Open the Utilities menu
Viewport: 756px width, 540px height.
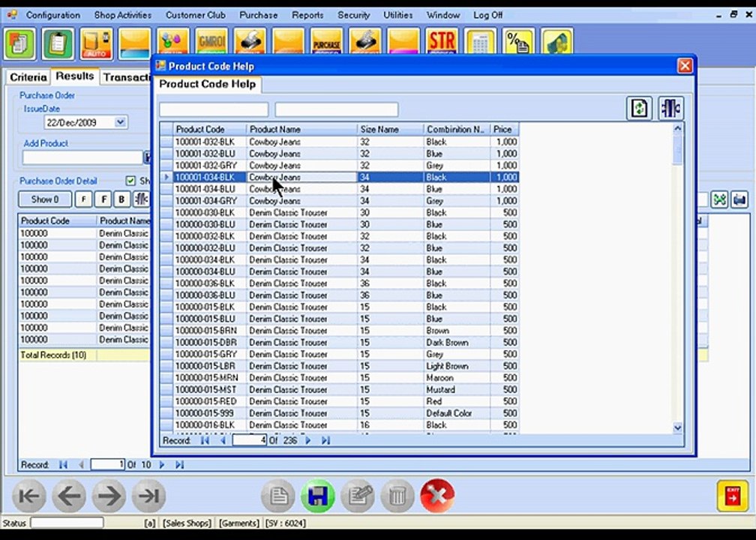click(x=397, y=15)
